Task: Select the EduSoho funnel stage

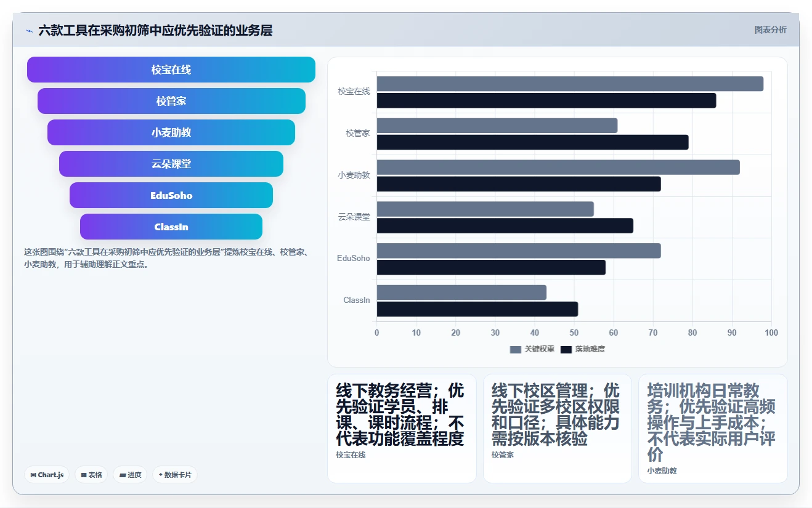Action: click(171, 195)
